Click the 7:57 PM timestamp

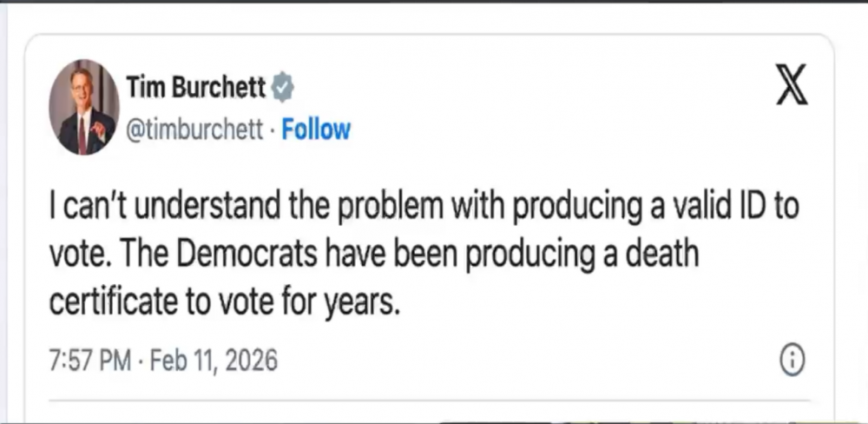89,360
